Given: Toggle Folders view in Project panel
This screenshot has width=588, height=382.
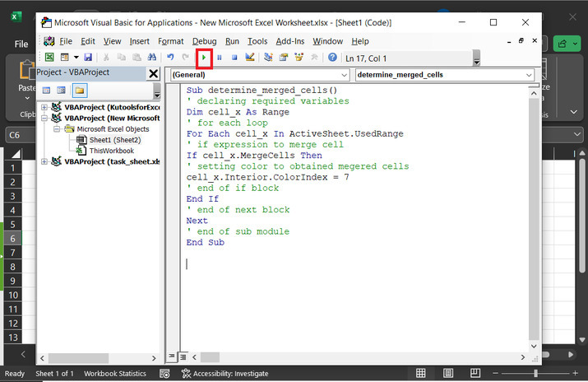Looking at the screenshot, I should 80,90.
